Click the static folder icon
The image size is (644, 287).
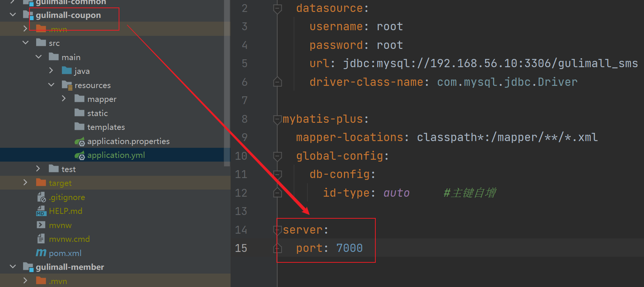point(79,113)
